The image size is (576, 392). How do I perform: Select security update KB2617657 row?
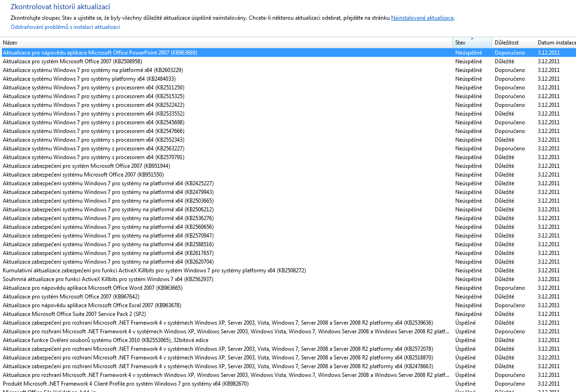288,253
